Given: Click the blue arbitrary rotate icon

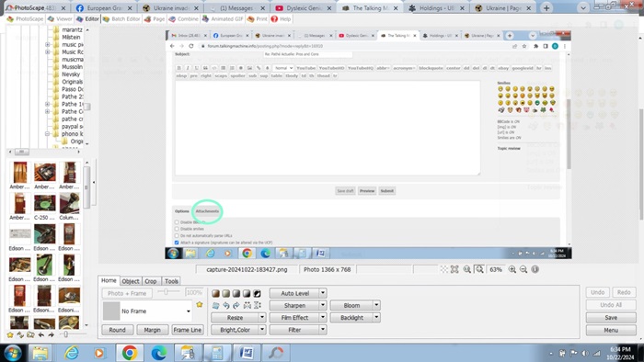Looking at the screenshot, I should pyautogui.click(x=215, y=305).
